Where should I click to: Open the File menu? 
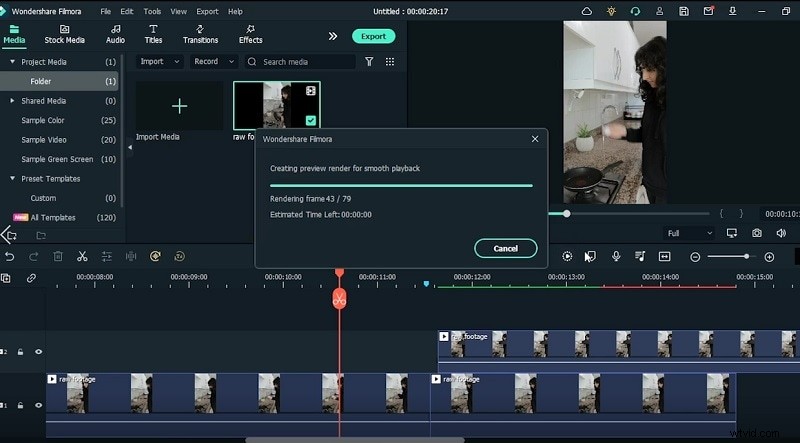click(106, 11)
